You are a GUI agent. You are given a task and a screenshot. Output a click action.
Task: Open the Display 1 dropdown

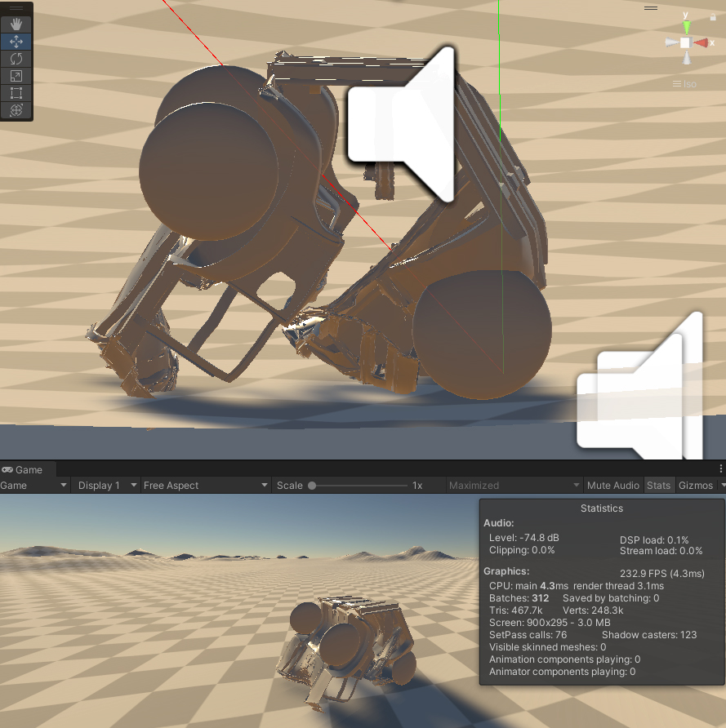click(106, 485)
